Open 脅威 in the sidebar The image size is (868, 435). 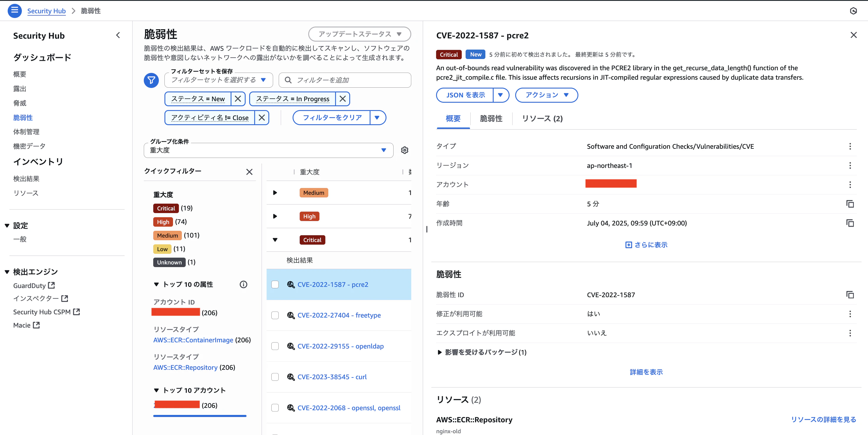[x=20, y=103]
